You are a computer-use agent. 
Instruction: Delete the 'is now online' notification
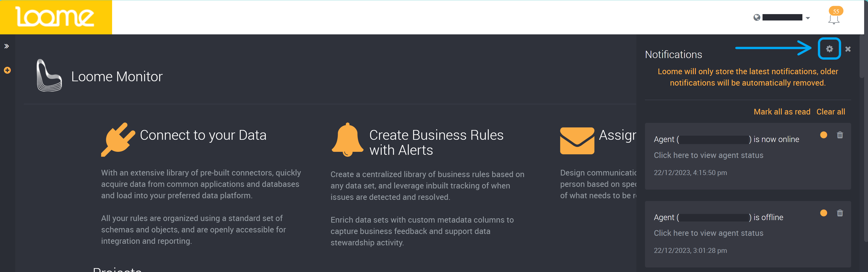pos(840,135)
